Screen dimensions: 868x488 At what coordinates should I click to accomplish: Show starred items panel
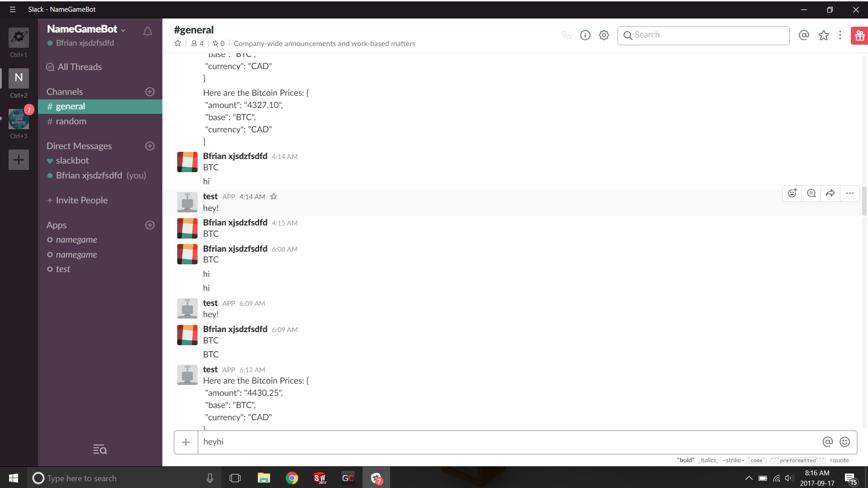(x=824, y=35)
